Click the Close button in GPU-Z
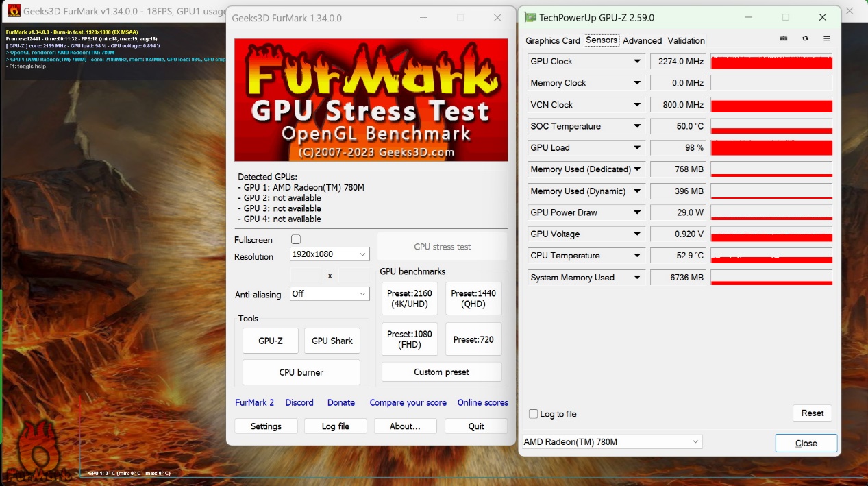Viewport: 868px width, 486px height. [x=806, y=443]
